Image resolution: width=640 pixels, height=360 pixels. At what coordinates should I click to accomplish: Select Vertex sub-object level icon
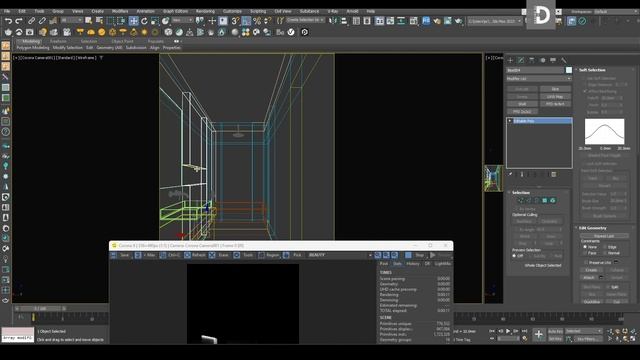click(520, 200)
